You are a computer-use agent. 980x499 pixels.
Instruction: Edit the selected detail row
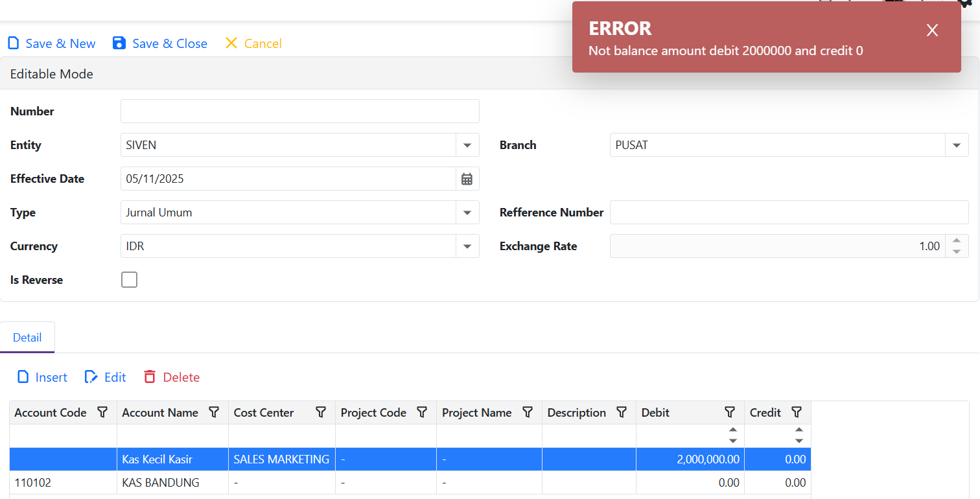(106, 377)
